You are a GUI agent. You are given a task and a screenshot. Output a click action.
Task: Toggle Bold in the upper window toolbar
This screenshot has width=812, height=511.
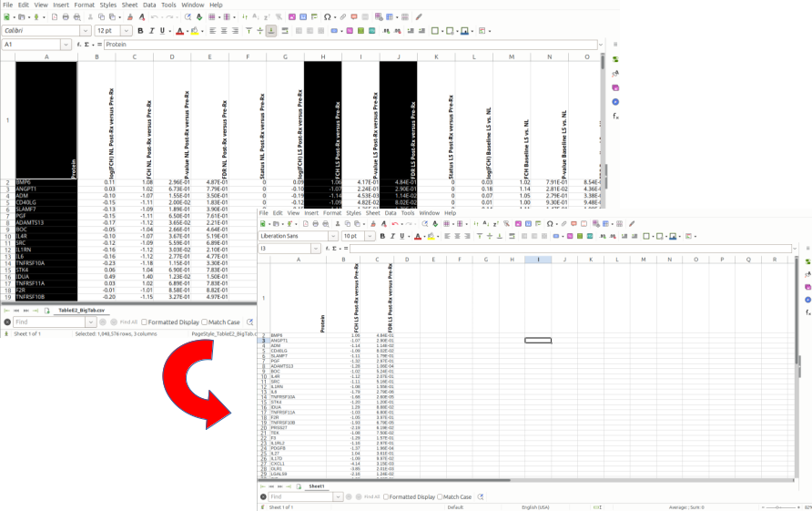(x=139, y=31)
